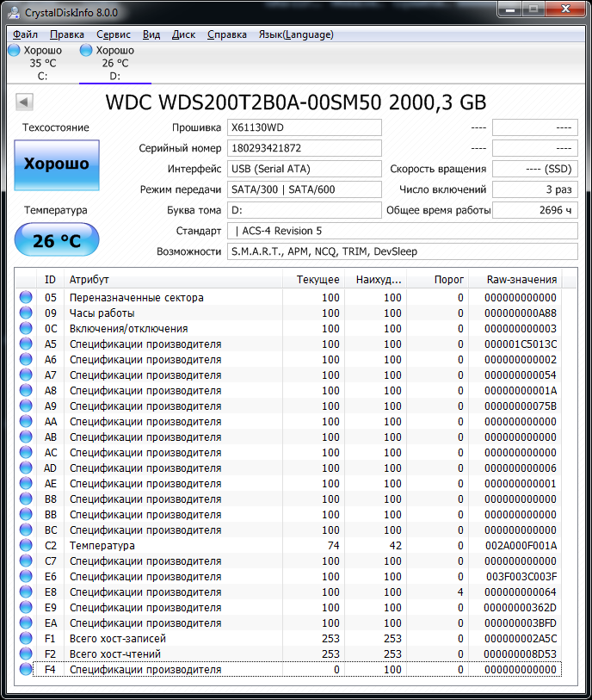Image resolution: width=592 pixels, height=700 pixels.
Task: Click status icon of attribute BB
Action: (x=26, y=514)
